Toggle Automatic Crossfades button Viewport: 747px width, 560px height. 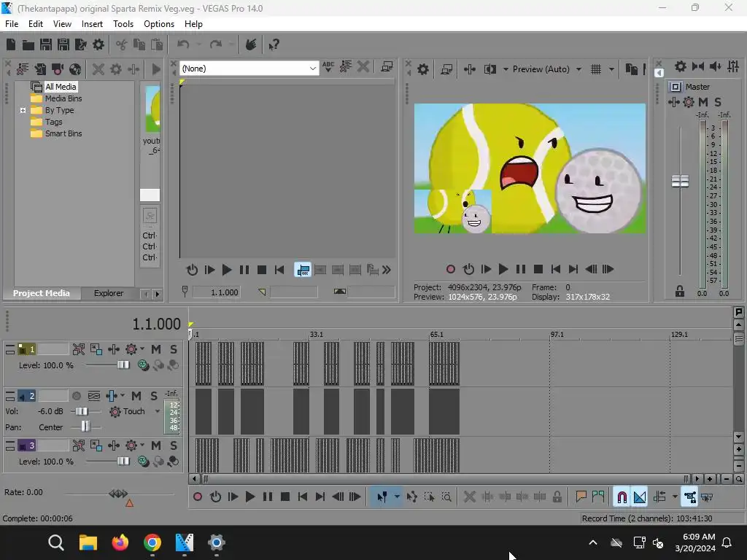(x=639, y=497)
